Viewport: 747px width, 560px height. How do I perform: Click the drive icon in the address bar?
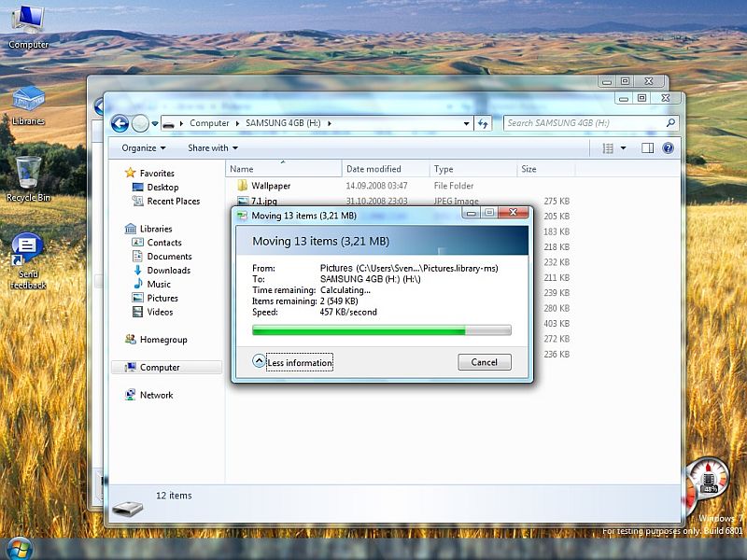tap(169, 124)
